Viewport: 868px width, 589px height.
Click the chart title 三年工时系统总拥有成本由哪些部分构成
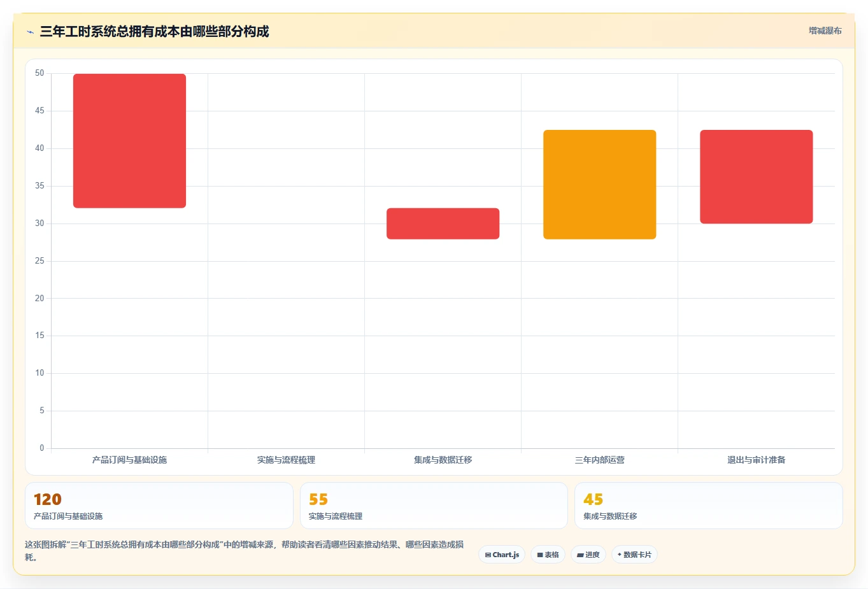[x=154, y=31]
